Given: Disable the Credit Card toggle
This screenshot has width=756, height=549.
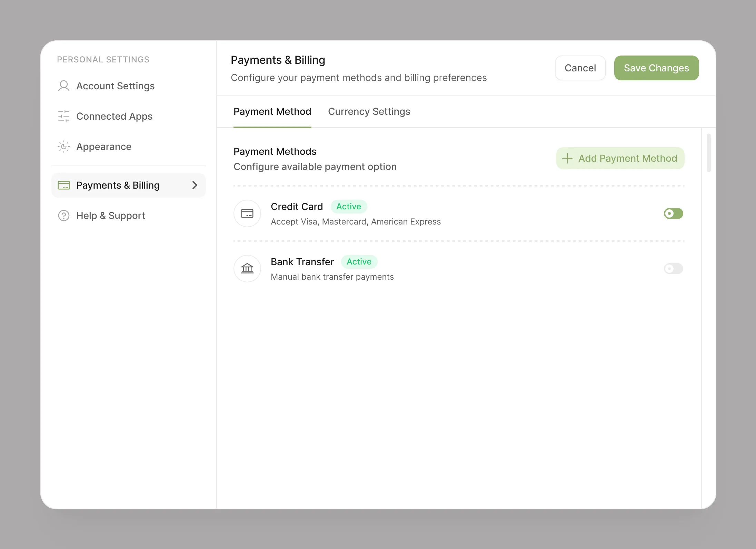Looking at the screenshot, I should (674, 213).
